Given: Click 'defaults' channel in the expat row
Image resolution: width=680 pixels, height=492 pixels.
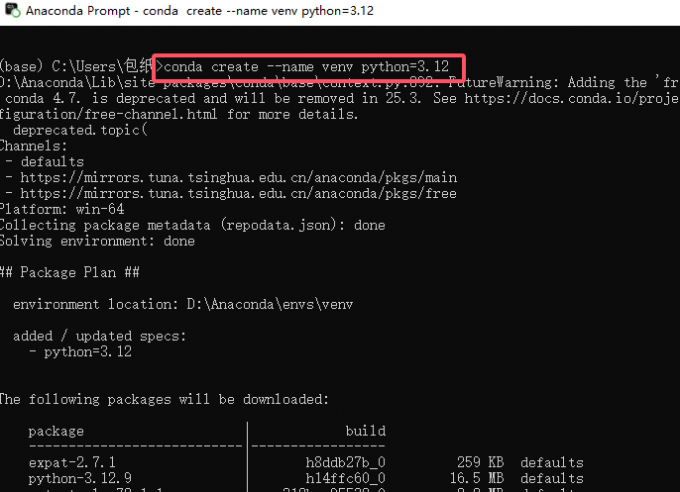Looking at the screenshot, I should pos(552,462).
